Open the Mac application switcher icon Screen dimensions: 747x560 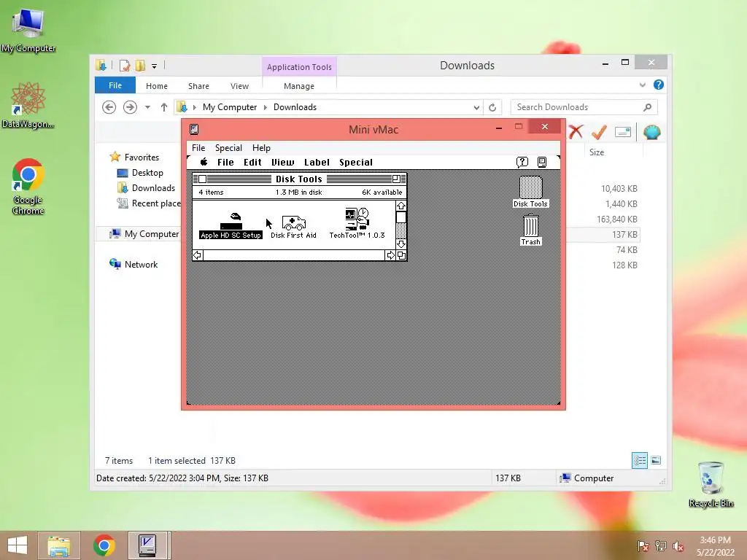point(542,162)
